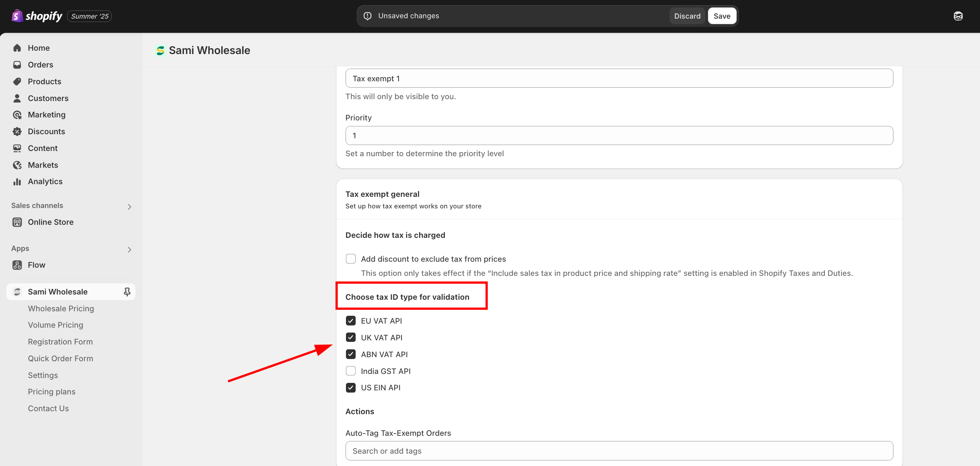Click the Shopify logo icon
Screen dimensions: 980x466
tap(17, 16)
